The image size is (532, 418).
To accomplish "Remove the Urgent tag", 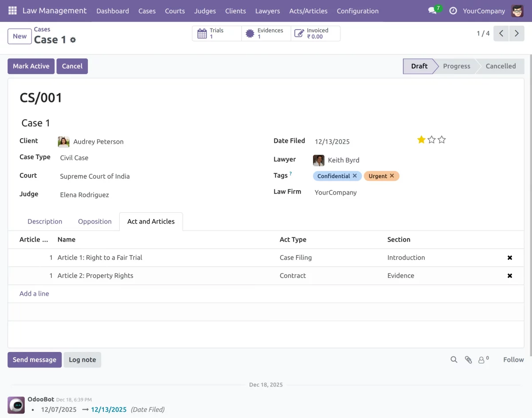I will (x=392, y=176).
